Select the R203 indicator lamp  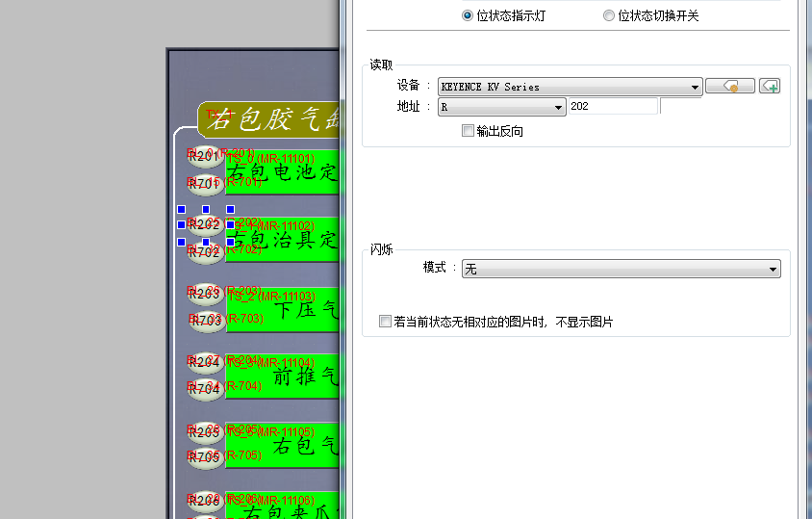pyautogui.click(x=205, y=295)
